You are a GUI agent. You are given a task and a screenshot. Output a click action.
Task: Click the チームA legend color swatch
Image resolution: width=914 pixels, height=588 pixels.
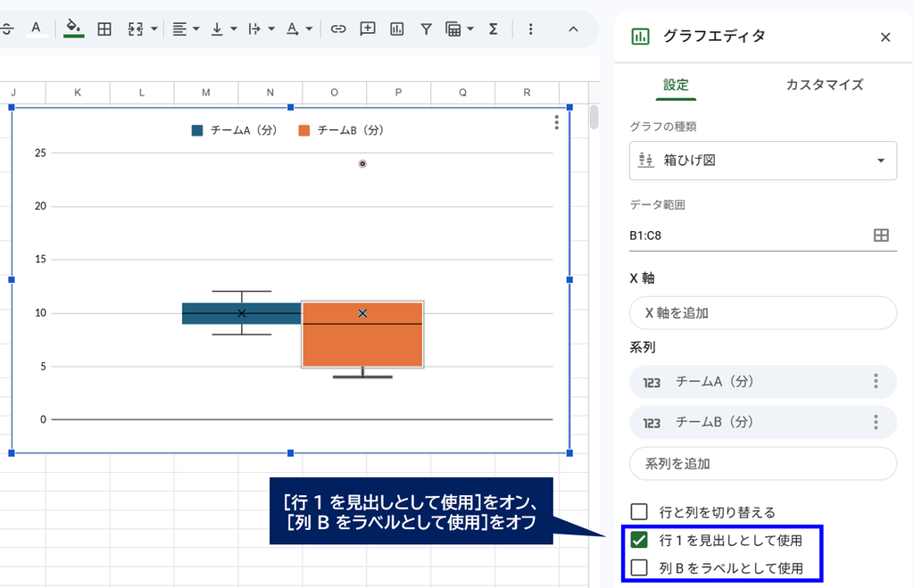pos(197,130)
